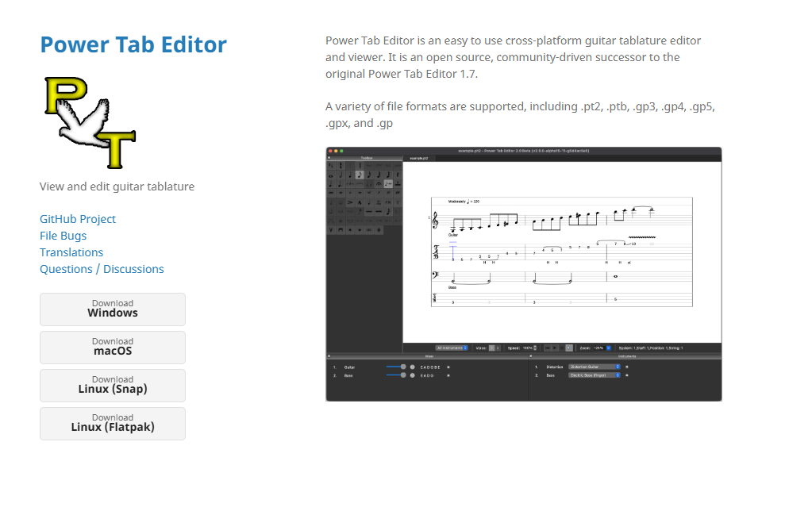
Task: Click the paragraph describing the cross-platform editor
Action: click(x=514, y=57)
